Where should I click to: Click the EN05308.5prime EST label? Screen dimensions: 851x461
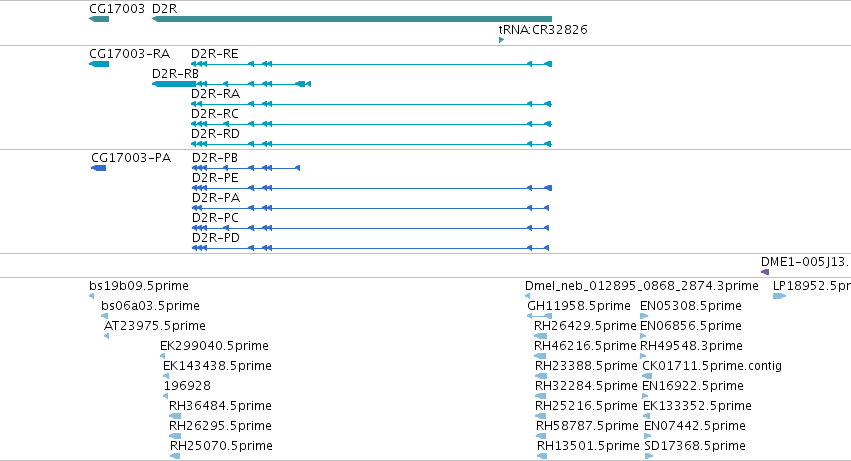click(691, 306)
